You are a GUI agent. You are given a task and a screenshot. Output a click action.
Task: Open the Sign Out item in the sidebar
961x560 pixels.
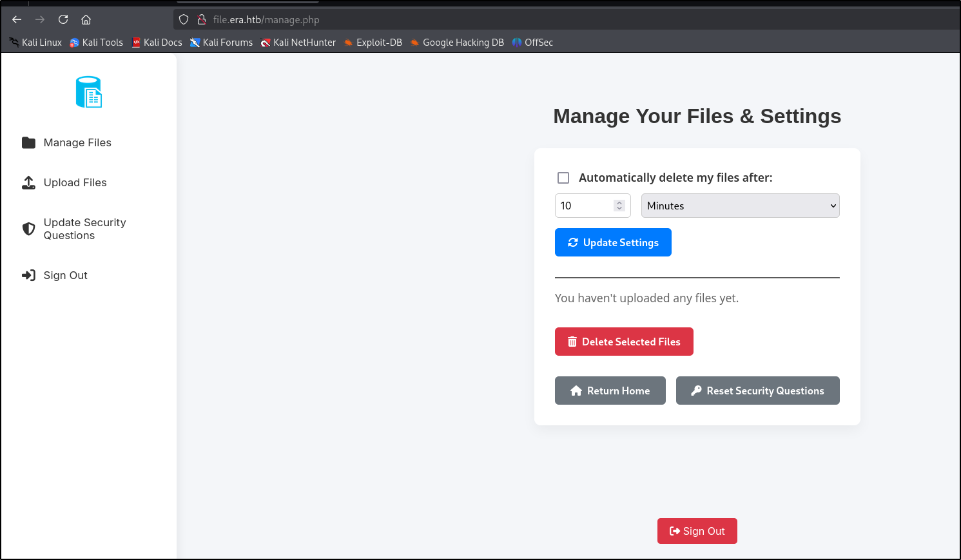[x=65, y=275]
